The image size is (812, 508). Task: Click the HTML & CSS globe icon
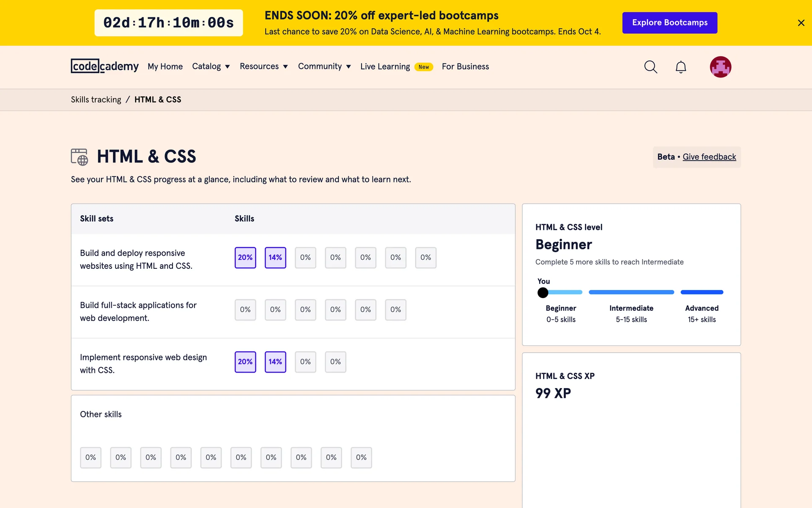80,157
